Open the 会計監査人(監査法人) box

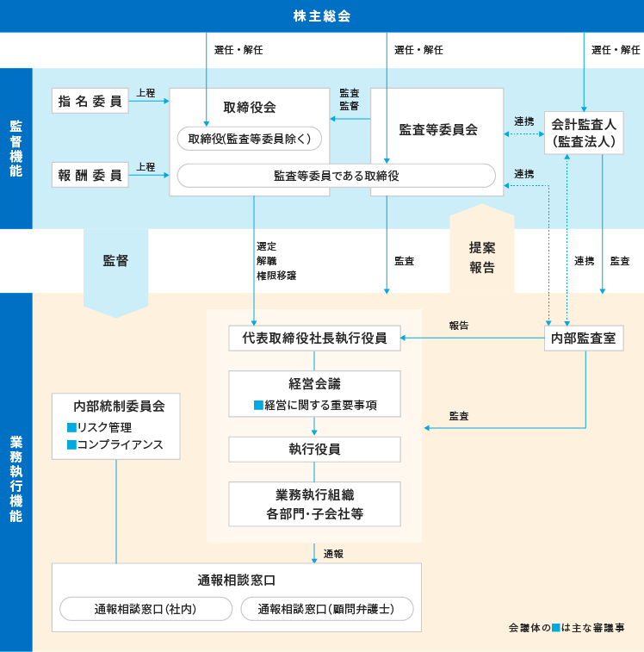(586, 134)
